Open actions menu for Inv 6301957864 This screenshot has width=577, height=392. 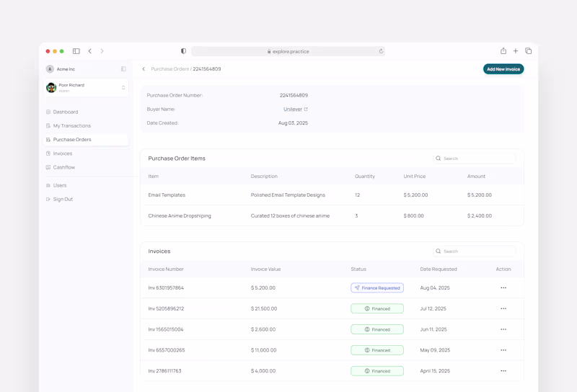click(x=503, y=288)
